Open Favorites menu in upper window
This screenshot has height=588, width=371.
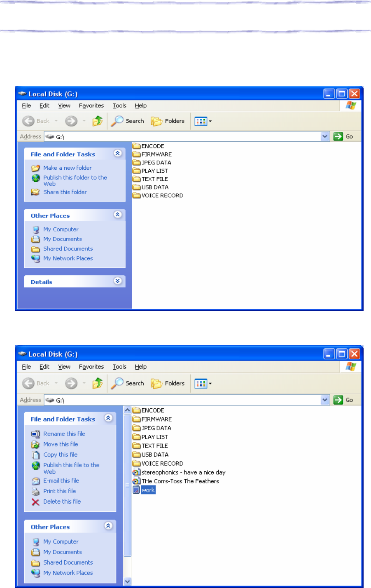[91, 105]
